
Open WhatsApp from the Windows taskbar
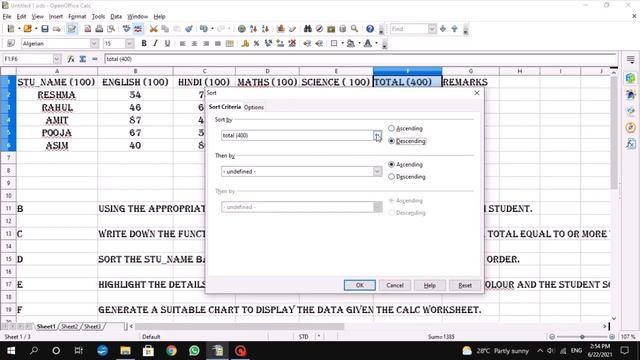pos(194,351)
